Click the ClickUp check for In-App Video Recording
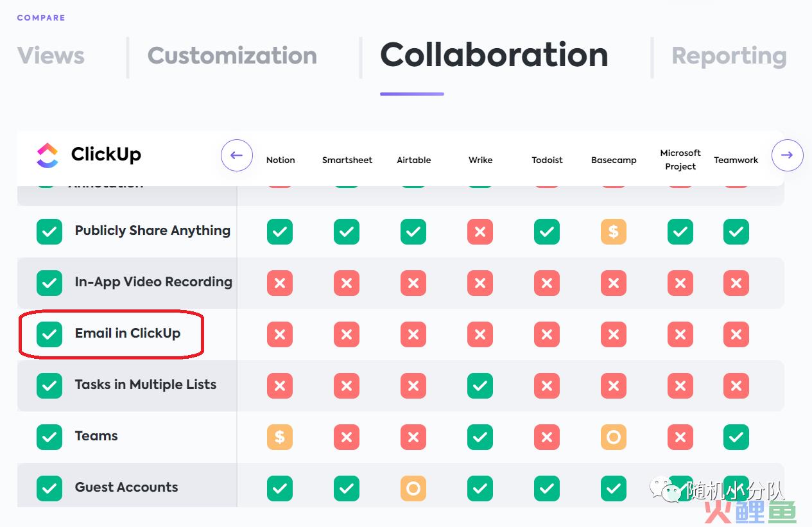812x527 pixels. click(49, 283)
